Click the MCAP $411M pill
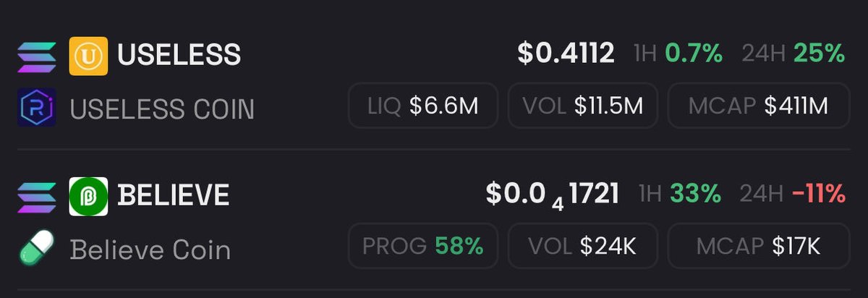The height and width of the screenshot is (298, 868). [758, 106]
